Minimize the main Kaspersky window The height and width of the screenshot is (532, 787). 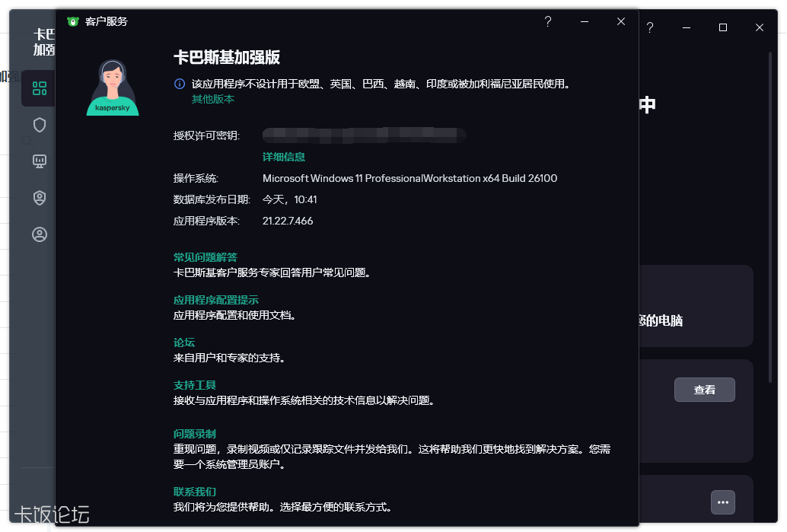point(686,27)
